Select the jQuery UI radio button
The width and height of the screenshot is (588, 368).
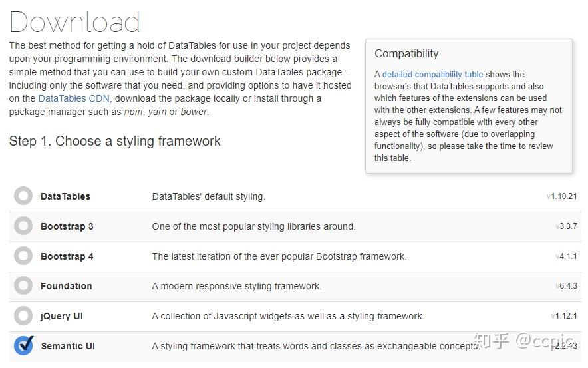[23, 316]
